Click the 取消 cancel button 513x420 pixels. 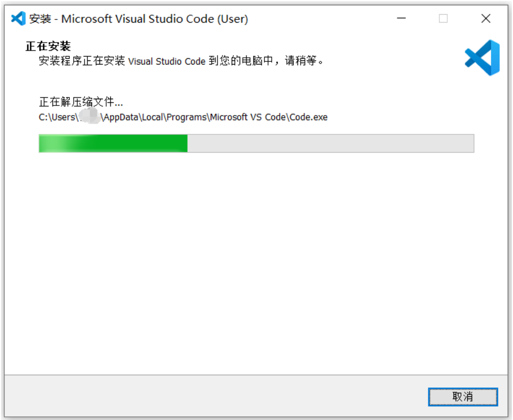point(463,397)
